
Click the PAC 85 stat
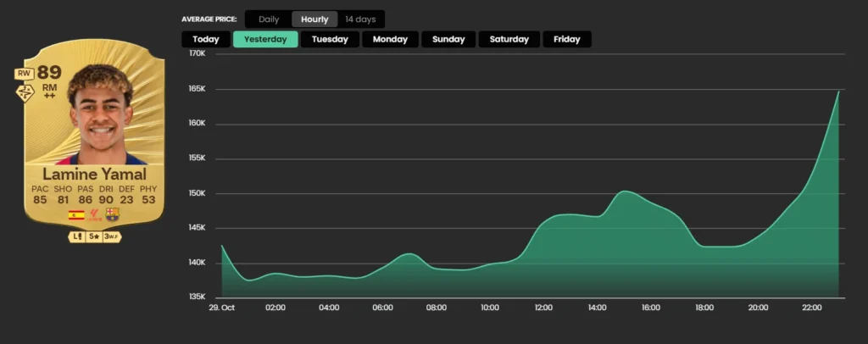pyautogui.click(x=41, y=195)
